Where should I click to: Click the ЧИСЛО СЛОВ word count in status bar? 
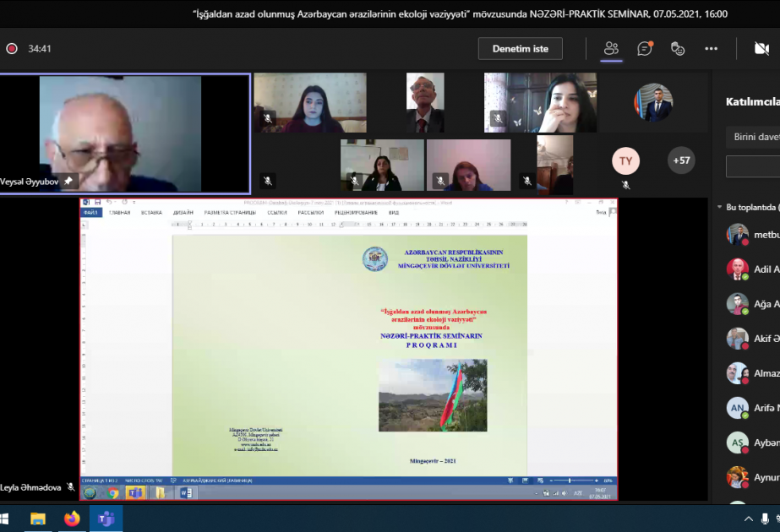(144, 480)
